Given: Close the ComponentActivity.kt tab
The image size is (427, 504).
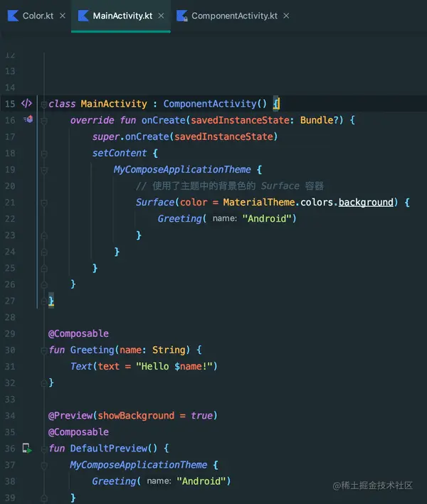Looking at the screenshot, I should tap(286, 16).
